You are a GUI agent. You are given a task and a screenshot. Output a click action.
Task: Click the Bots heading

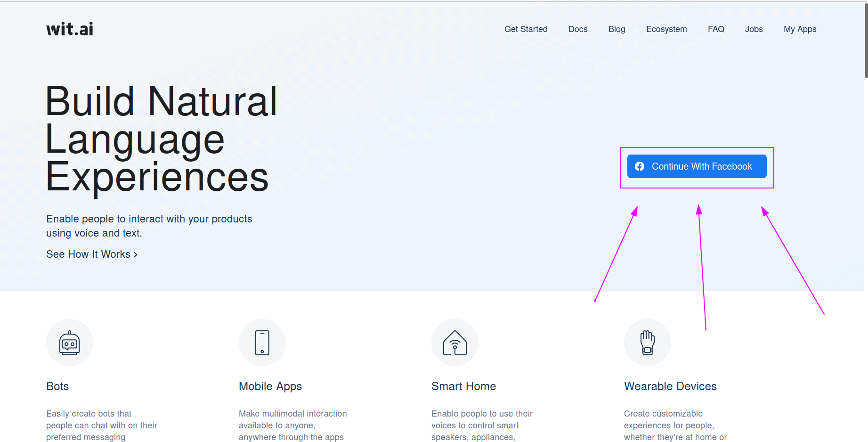[57, 386]
